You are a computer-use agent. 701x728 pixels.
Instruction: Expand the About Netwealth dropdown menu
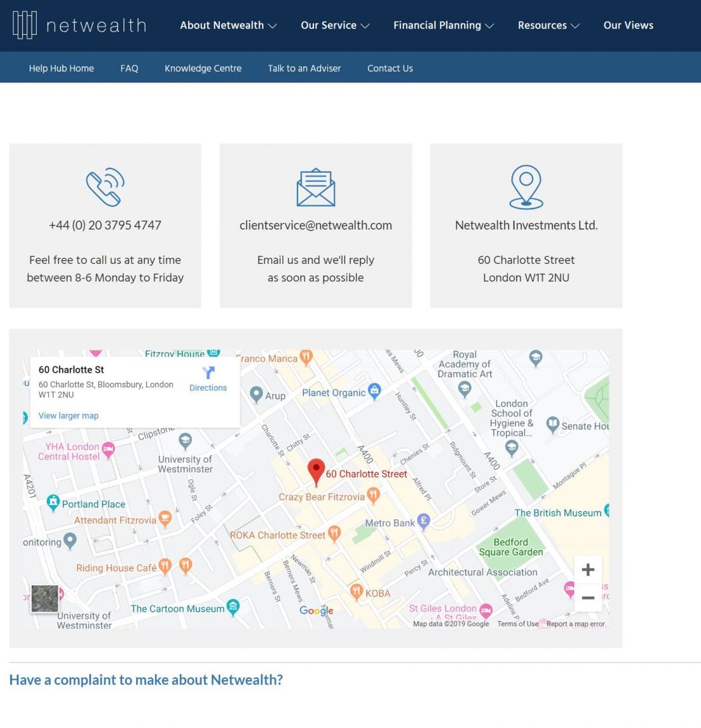[x=228, y=25]
